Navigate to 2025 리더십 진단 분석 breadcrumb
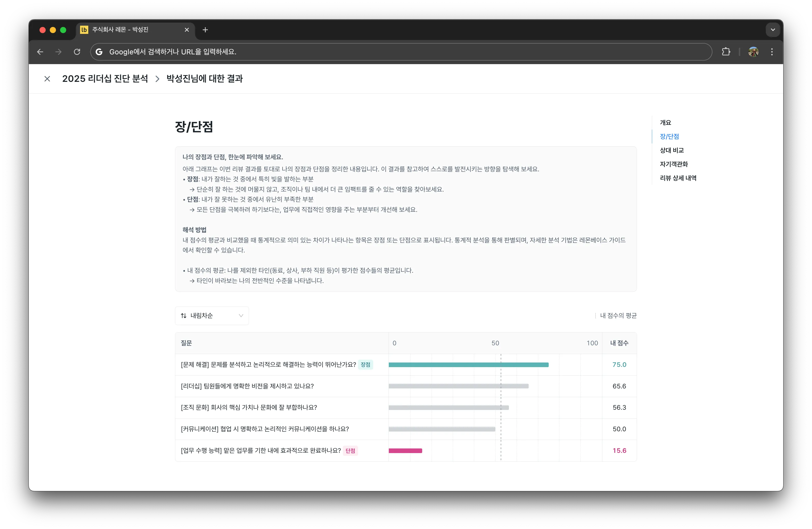Viewport: 812px width, 529px height. [x=105, y=79]
